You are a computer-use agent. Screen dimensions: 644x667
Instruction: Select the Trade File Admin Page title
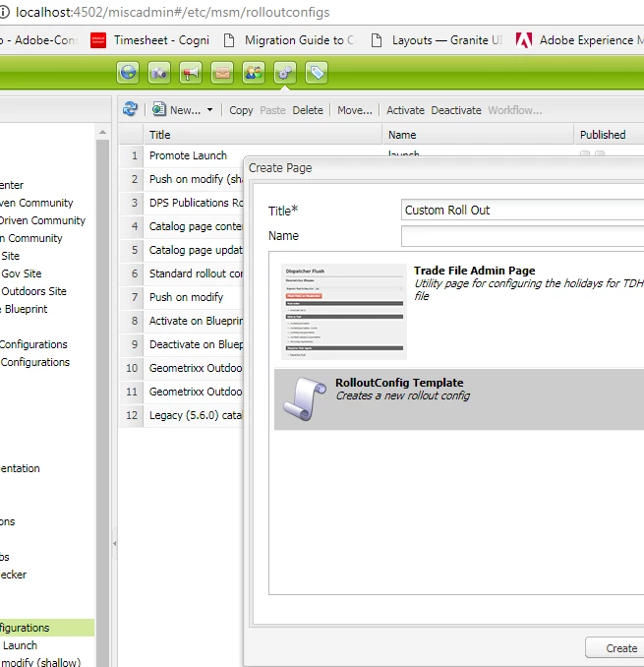474,271
